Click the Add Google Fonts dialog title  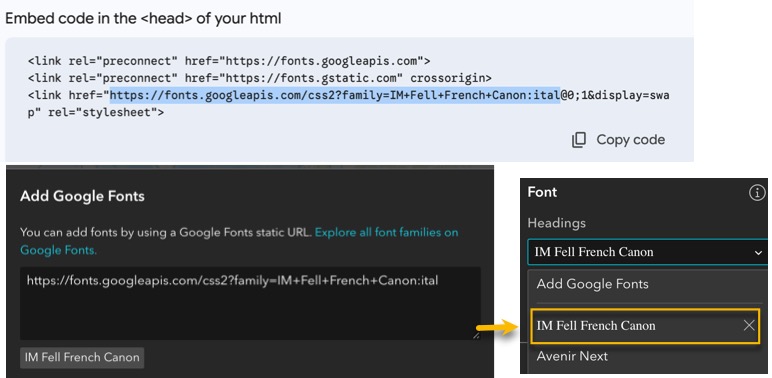click(x=82, y=196)
